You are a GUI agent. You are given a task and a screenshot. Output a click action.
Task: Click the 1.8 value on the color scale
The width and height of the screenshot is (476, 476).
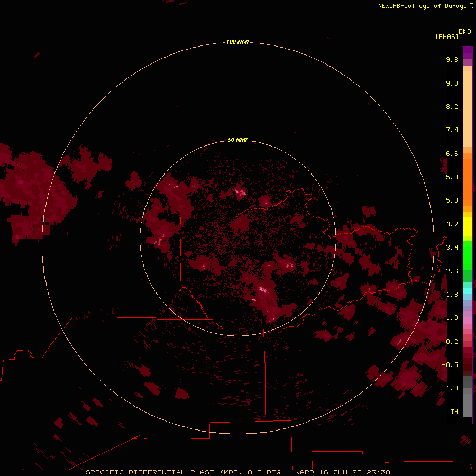coord(452,295)
